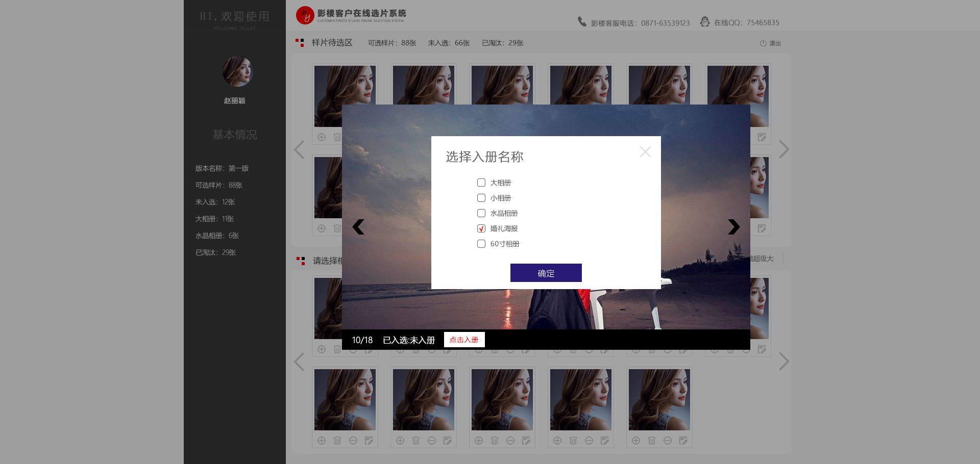Image resolution: width=980 pixels, height=464 pixels.
Task: Check the 10/18 progress indicator in the viewer
Action: [x=362, y=340]
